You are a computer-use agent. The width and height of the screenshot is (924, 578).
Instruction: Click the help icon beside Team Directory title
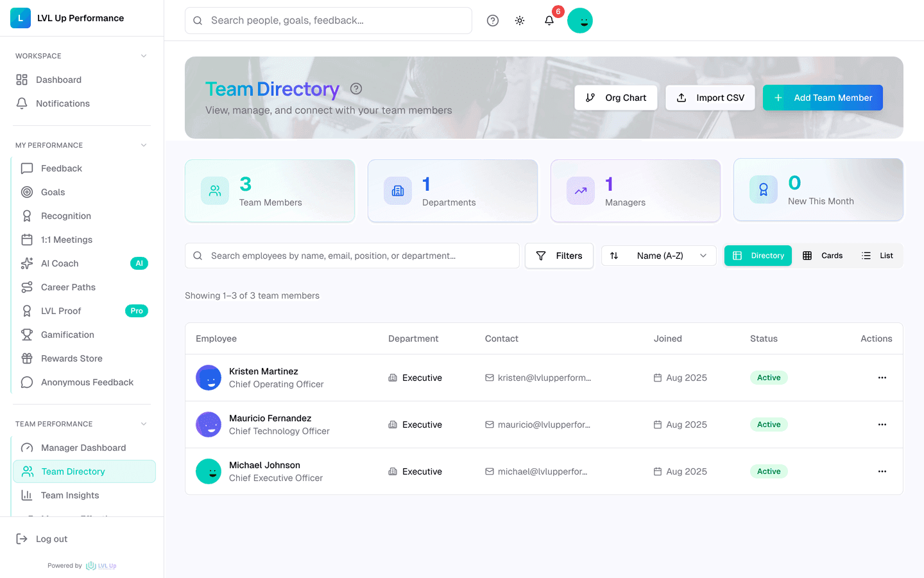(356, 89)
